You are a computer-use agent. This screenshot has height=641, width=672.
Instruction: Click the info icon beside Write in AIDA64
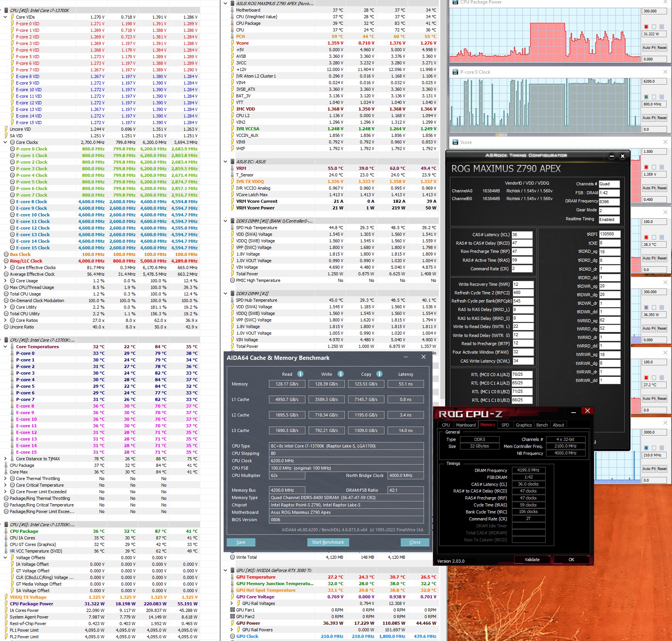pos(341,374)
